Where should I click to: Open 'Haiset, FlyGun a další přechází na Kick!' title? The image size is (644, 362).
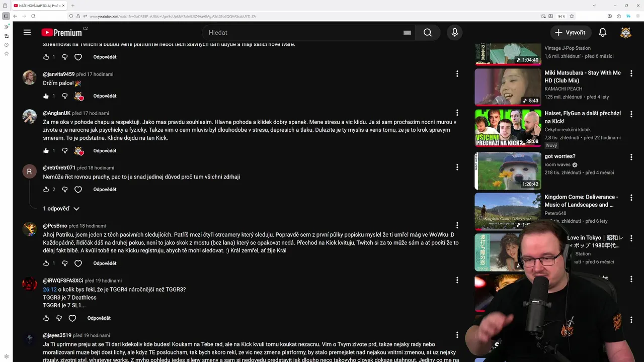pos(583,117)
